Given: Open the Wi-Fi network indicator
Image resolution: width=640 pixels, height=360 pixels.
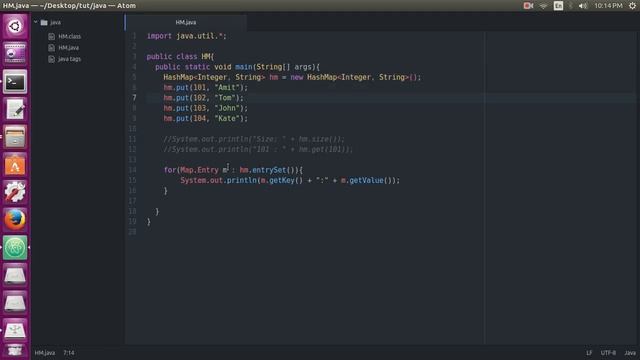Looking at the screenshot, I should [x=543, y=6].
